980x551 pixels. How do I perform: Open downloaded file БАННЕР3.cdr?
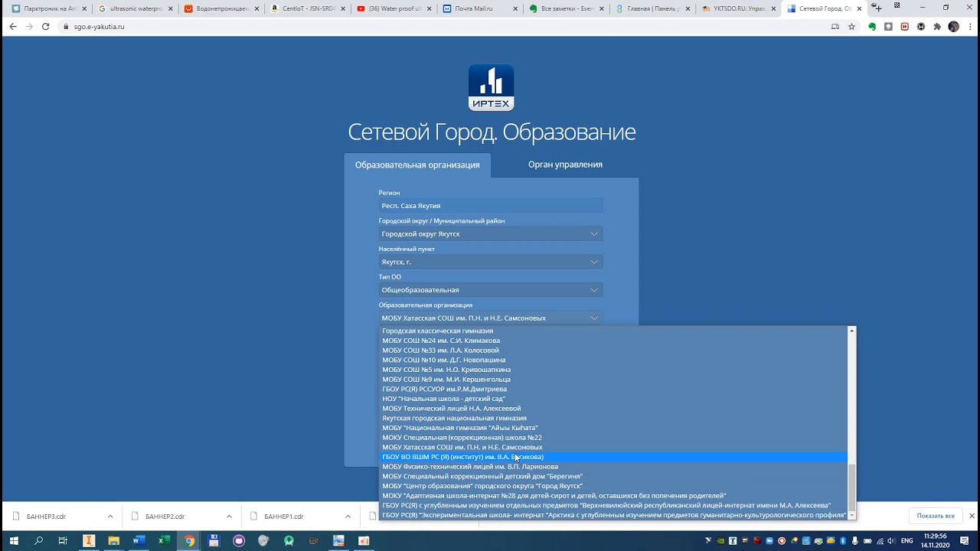pyautogui.click(x=46, y=517)
